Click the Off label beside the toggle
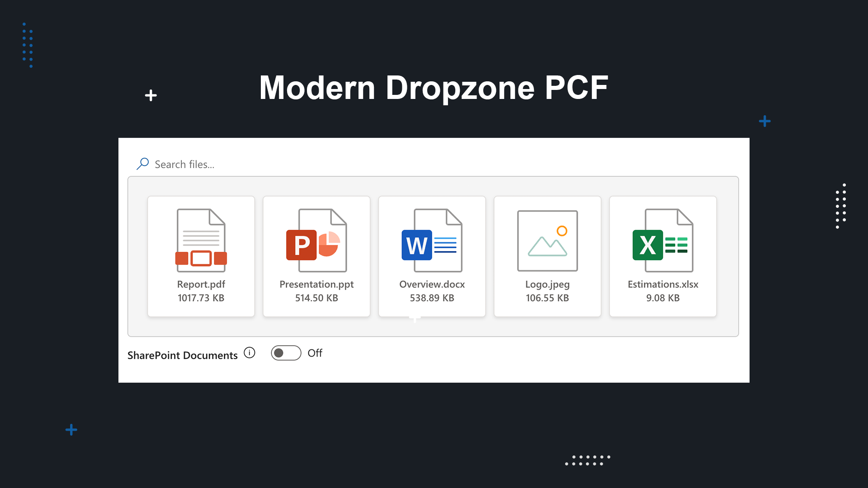The height and width of the screenshot is (488, 868). point(315,353)
